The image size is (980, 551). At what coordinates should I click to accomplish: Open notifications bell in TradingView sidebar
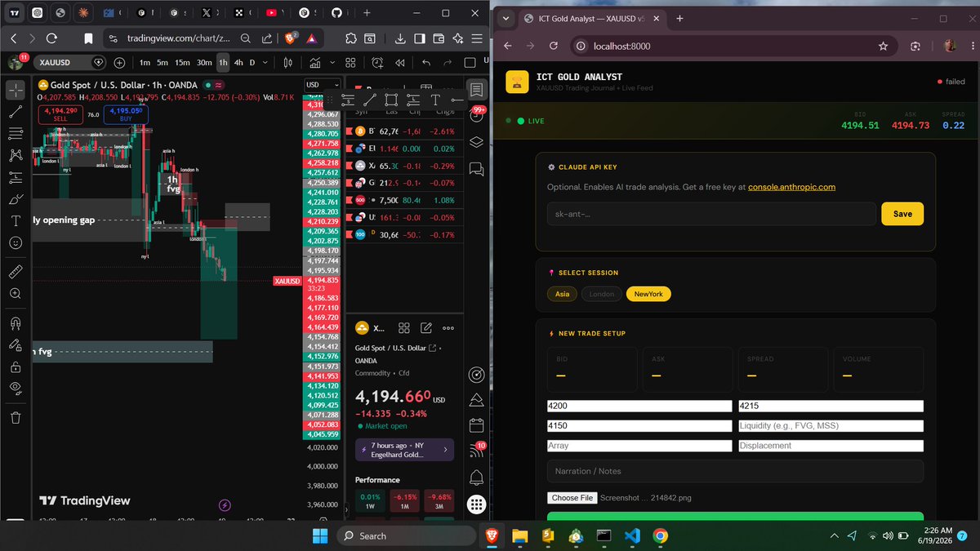coord(477,477)
